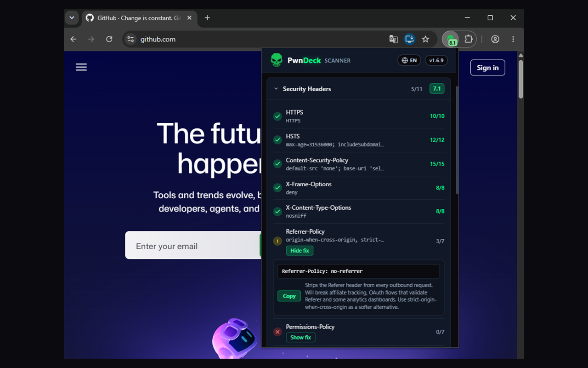Click the X-Frame-Options check icon
This screenshot has width=588, height=368.
[277, 188]
